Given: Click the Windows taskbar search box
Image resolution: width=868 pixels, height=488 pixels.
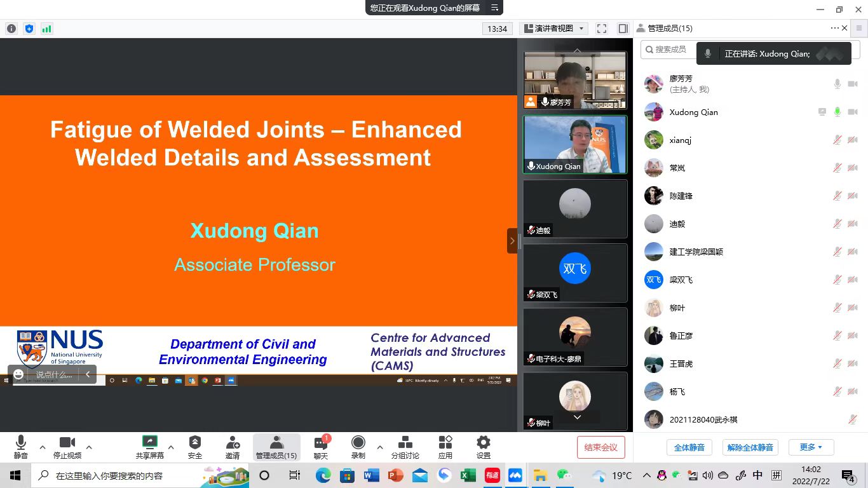Looking at the screenshot, I should click(x=141, y=475).
